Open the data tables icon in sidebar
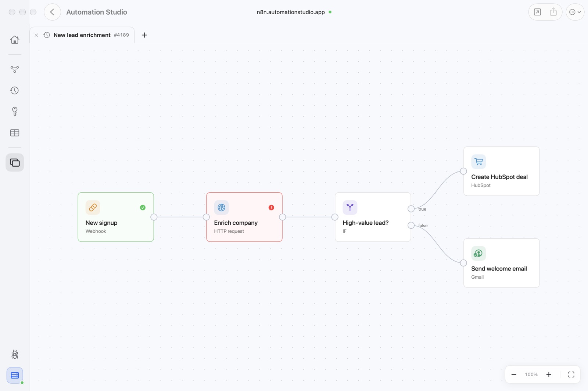 point(15,133)
